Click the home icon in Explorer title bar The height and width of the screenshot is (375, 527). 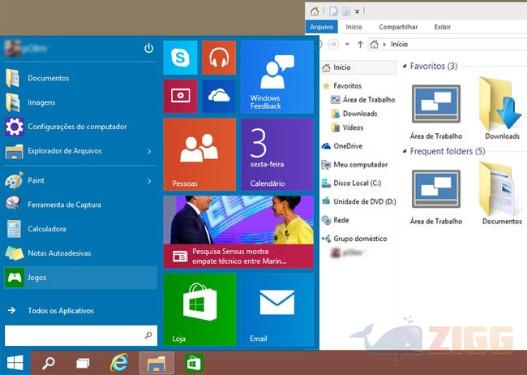pos(315,11)
